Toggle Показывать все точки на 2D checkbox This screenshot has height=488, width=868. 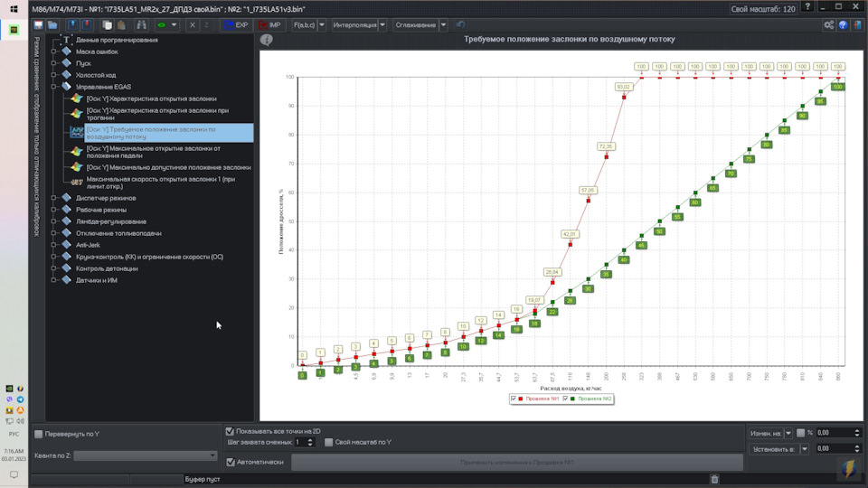pos(230,431)
